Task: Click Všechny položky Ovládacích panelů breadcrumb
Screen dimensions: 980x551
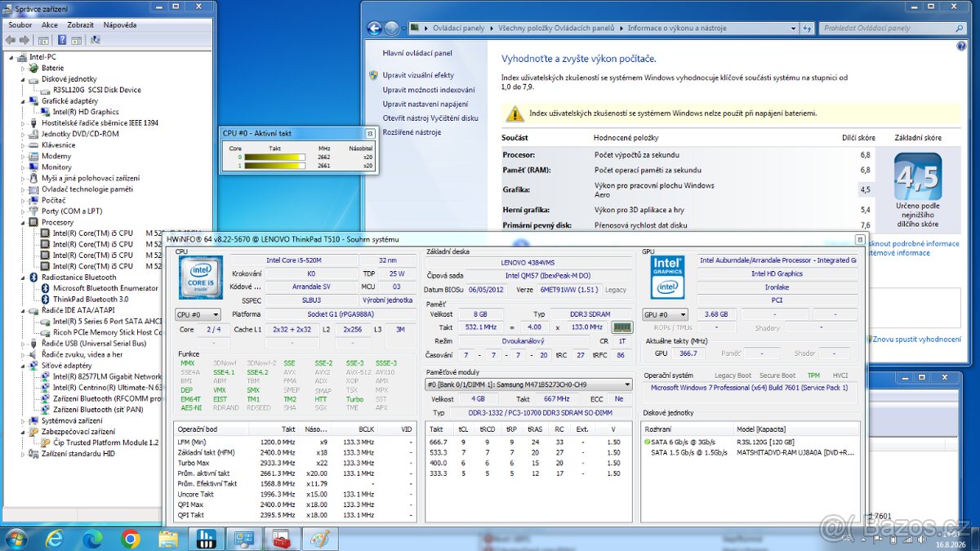Action: click(555, 28)
